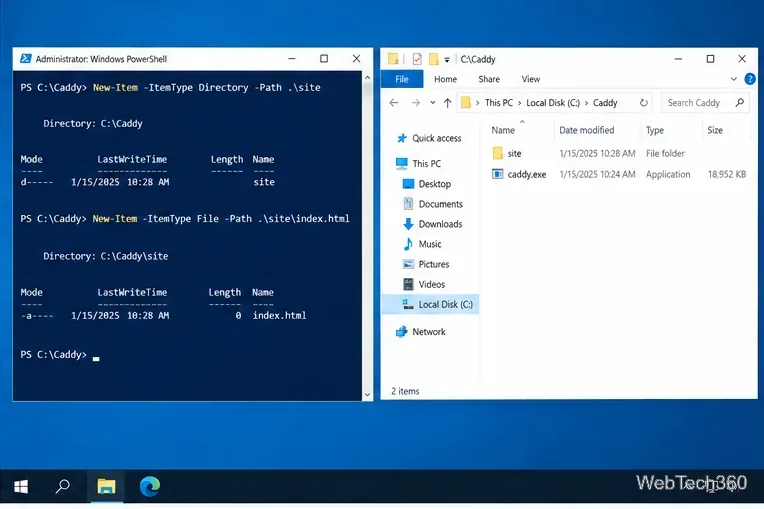This screenshot has height=509, width=764.
Task: Select the caddy.exe application icon
Action: point(497,174)
